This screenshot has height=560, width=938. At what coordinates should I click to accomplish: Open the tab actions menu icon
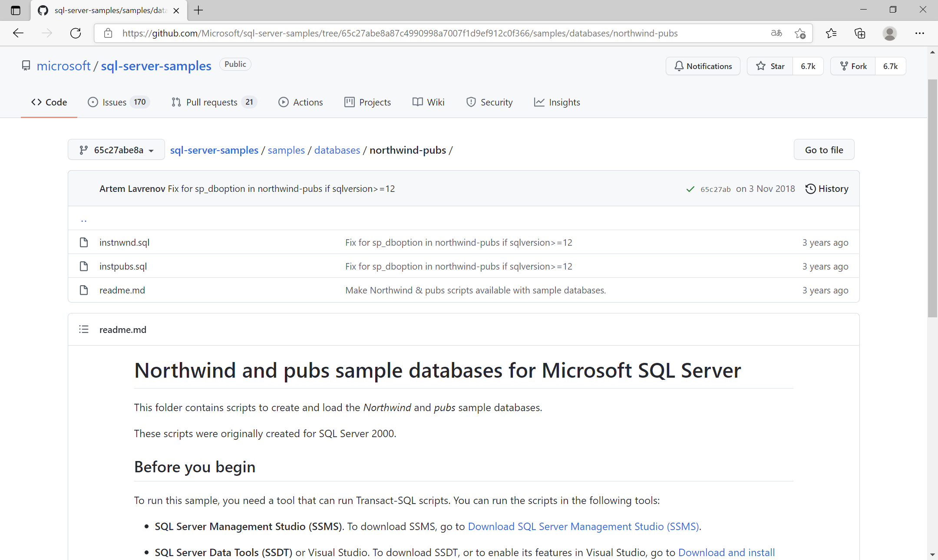coord(16,10)
